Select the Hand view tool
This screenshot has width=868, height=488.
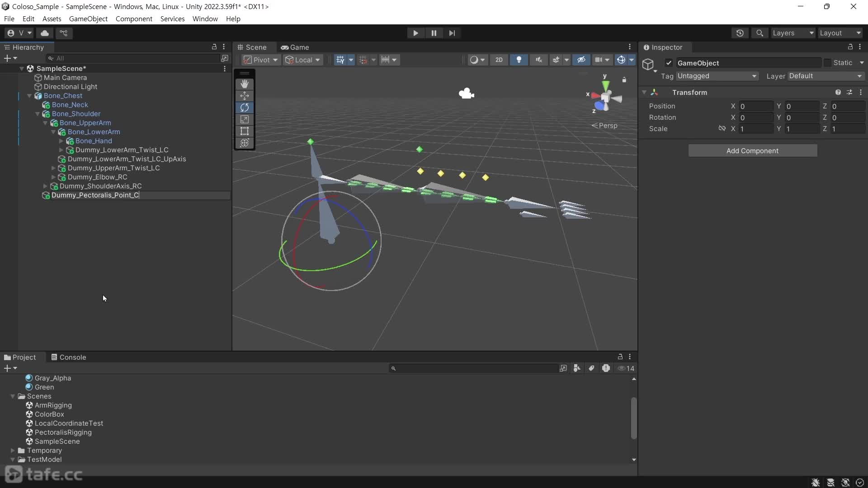(245, 84)
